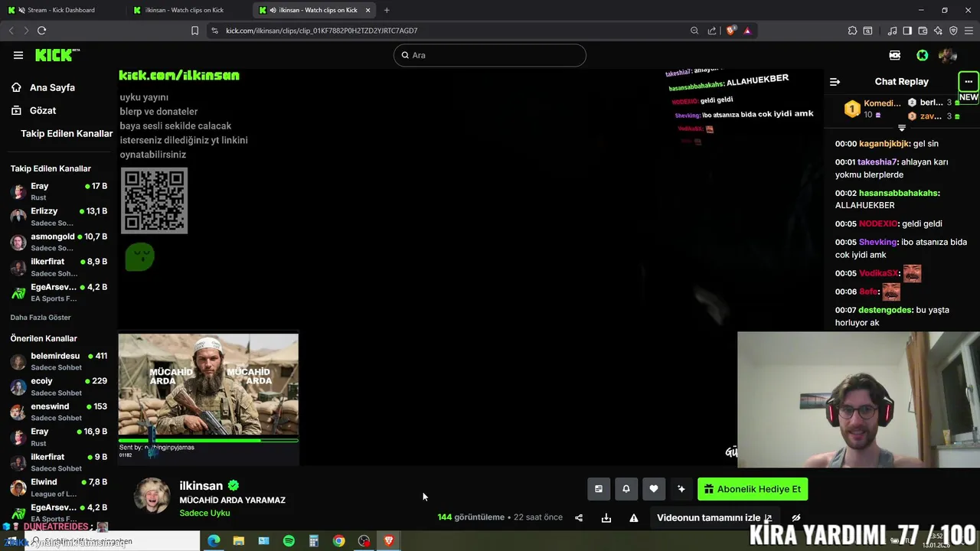Open user profile avatar menu
Screen dimensions: 980x551
click(948, 55)
